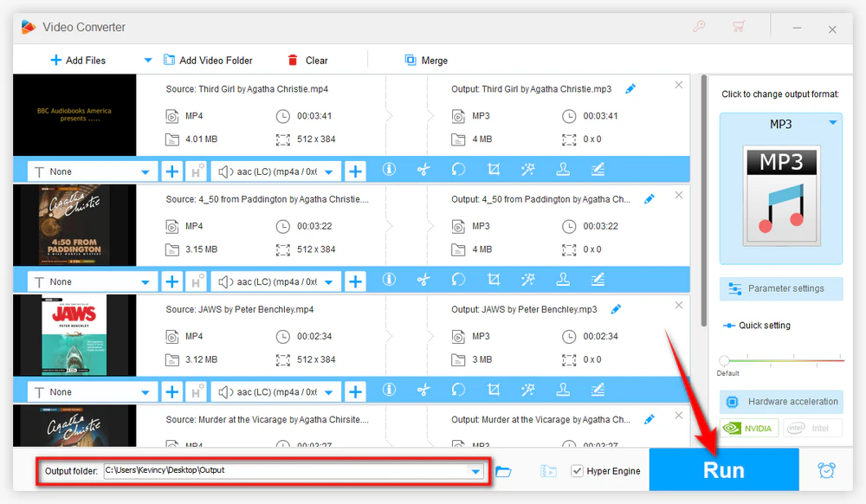This screenshot has width=866, height=504.
Task: Open the Add Files dropdown arrow
Action: click(147, 60)
